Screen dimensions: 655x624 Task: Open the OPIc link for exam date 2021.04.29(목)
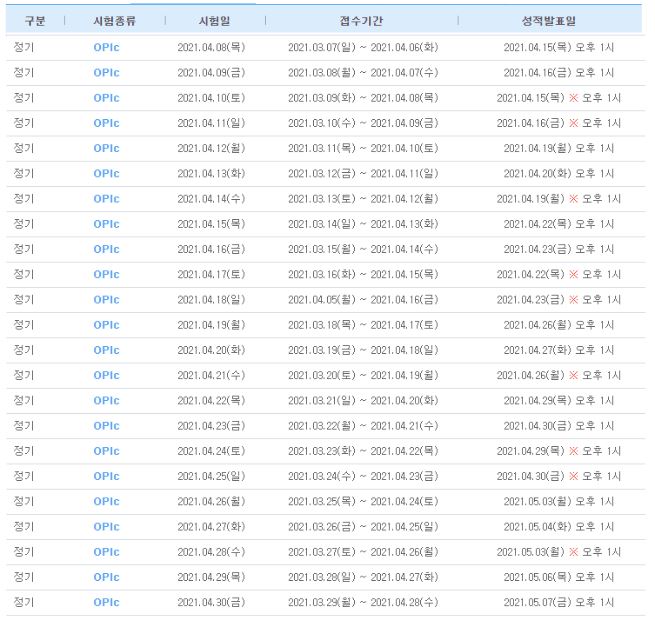coord(106,577)
